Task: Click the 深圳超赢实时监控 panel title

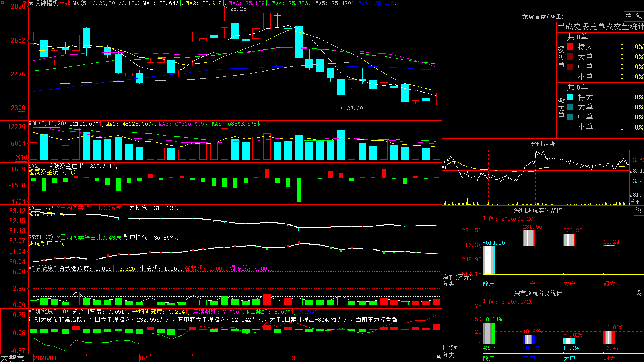Action: 538,210
